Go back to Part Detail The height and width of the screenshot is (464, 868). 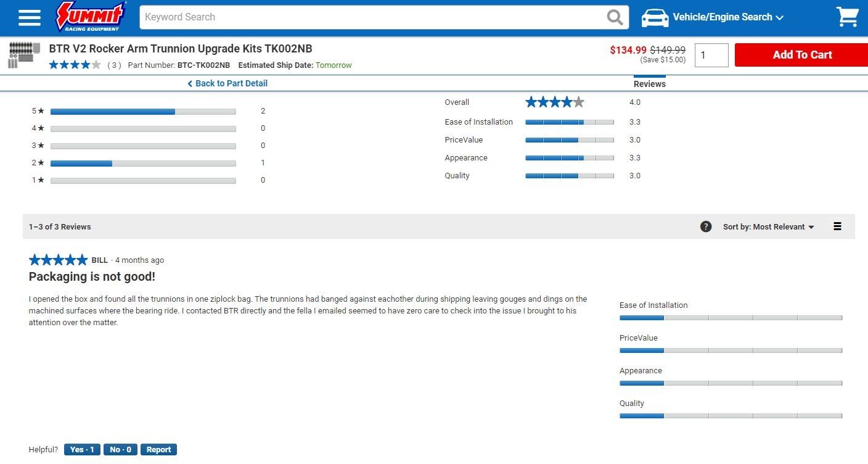[227, 83]
